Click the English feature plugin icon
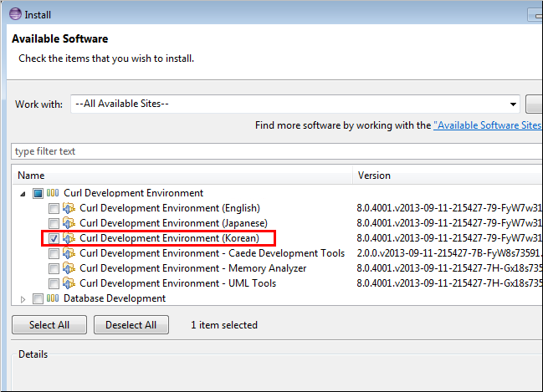This screenshot has height=392, width=543. 69,208
